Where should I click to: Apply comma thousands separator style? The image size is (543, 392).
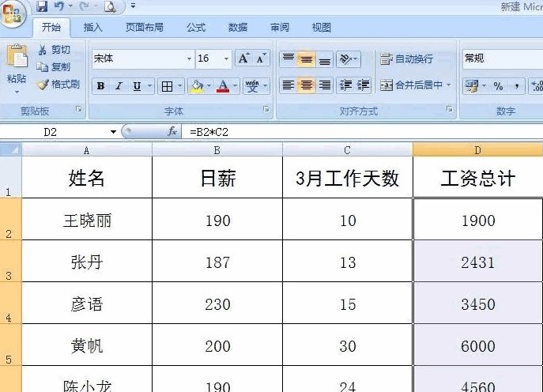coord(516,86)
